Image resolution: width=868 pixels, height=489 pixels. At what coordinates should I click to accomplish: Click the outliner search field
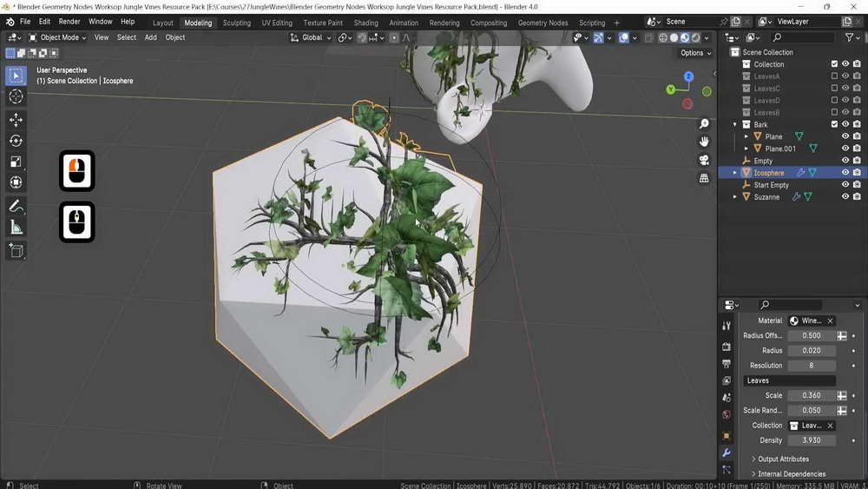[801, 37]
